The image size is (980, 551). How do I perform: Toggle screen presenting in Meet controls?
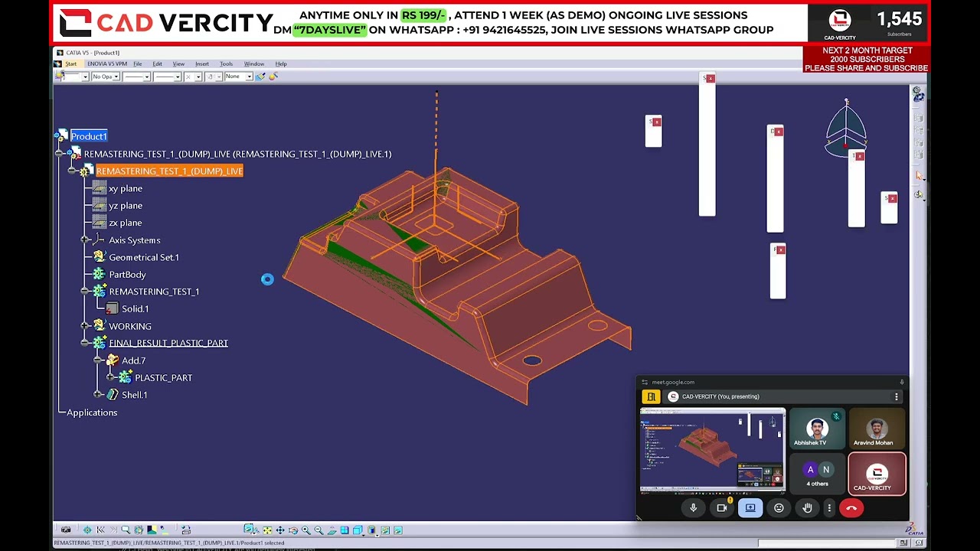pos(750,508)
